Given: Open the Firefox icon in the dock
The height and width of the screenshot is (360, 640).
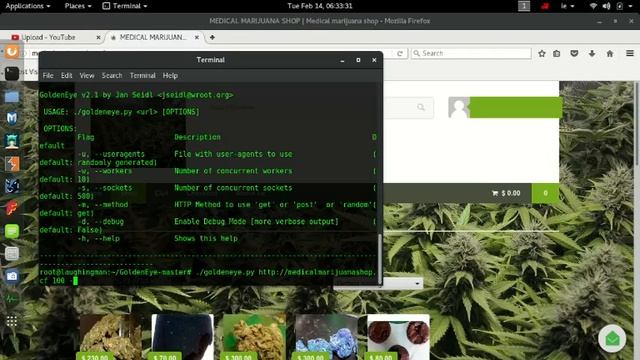Looking at the screenshot, I should tap(12, 52).
